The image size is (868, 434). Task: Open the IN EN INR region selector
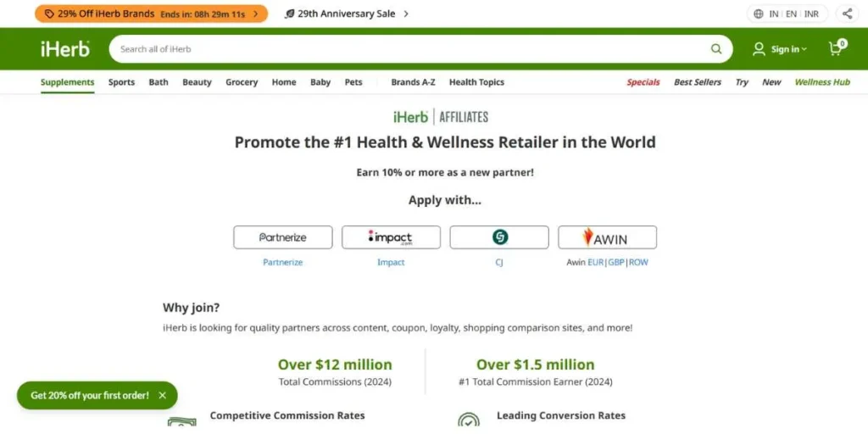click(787, 14)
